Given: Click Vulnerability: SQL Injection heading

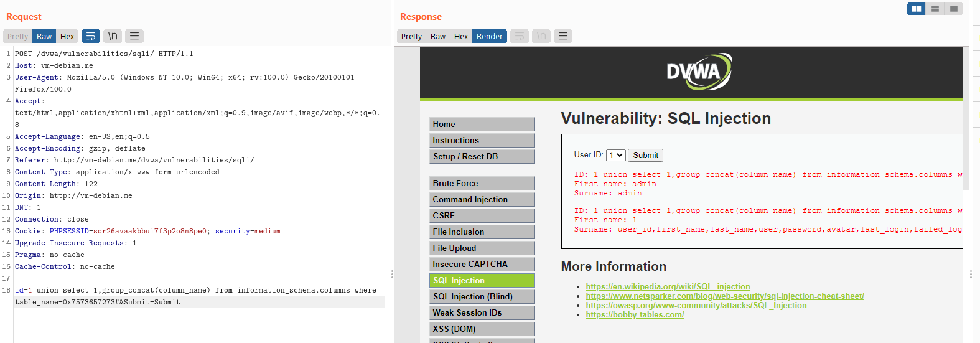Looking at the screenshot, I should pyautogui.click(x=666, y=118).
